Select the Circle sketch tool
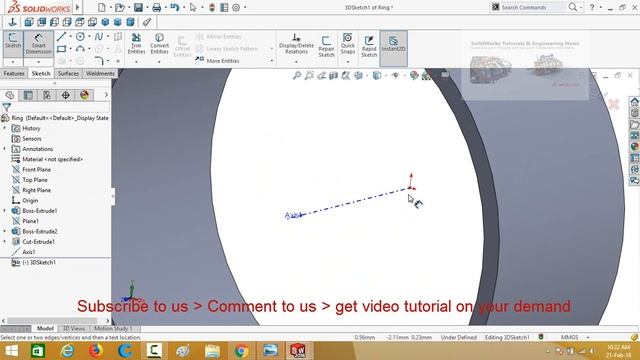The height and width of the screenshot is (360, 640). click(x=80, y=37)
